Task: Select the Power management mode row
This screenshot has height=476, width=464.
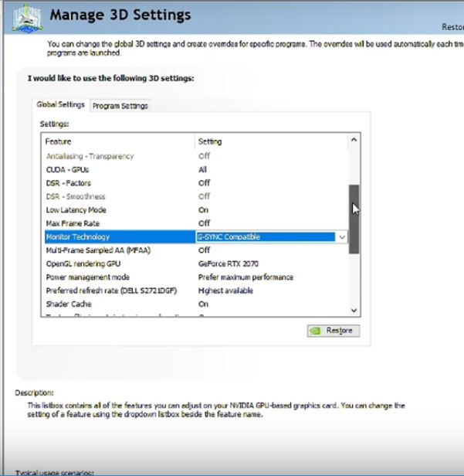Action: tap(196, 277)
